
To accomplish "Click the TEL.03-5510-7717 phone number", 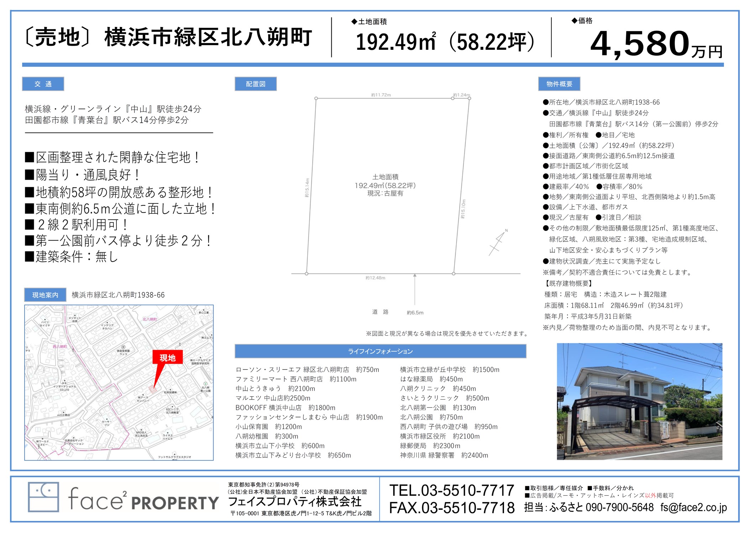I will (452, 490).
